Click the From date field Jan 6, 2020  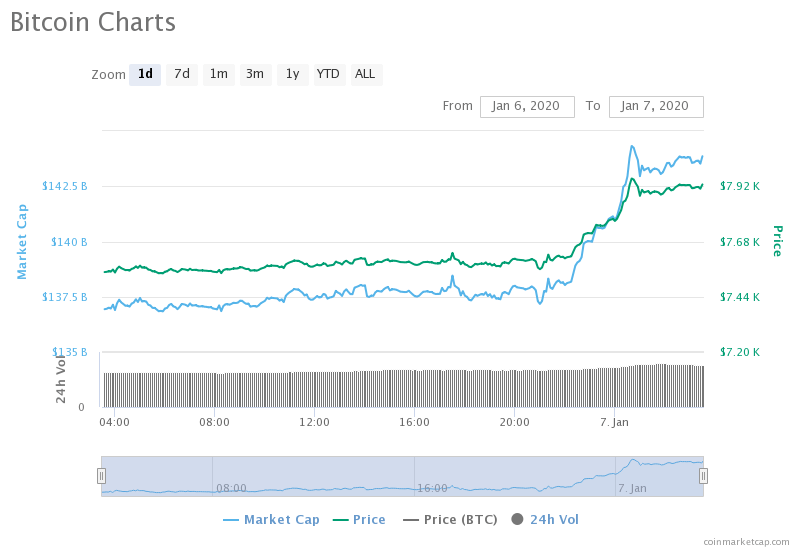pyautogui.click(x=527, y=107)
